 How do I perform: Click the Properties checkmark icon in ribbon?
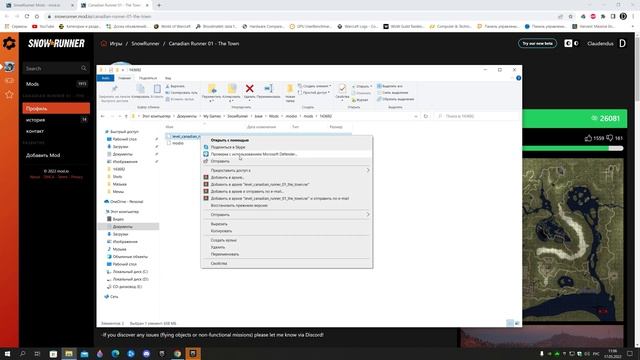(342, 89)
